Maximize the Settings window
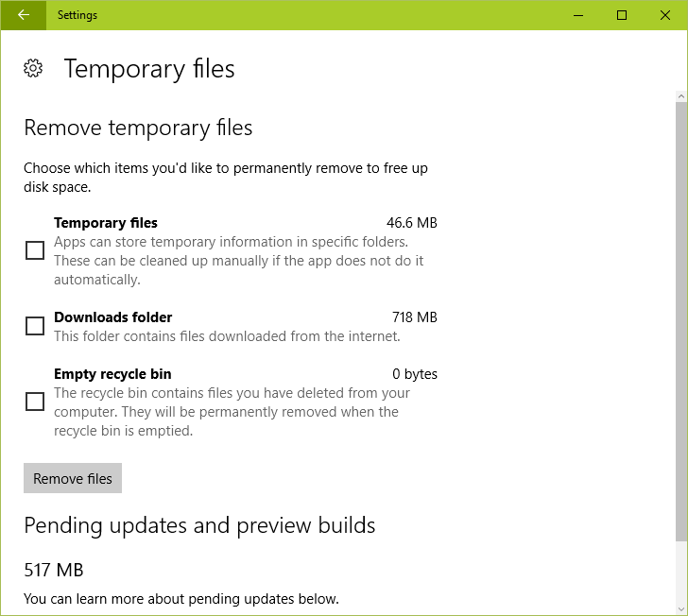The image size is (688, 616). 621,15
